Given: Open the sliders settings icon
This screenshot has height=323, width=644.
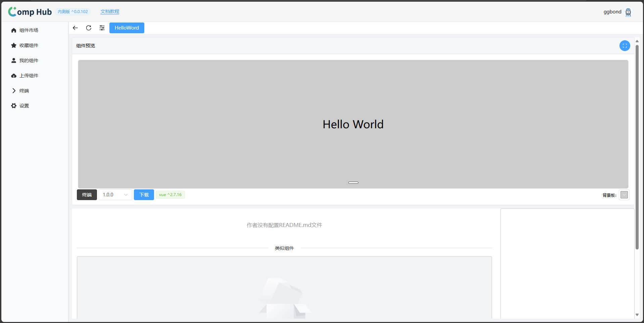Looking at the screenshot, I should 102,28.
